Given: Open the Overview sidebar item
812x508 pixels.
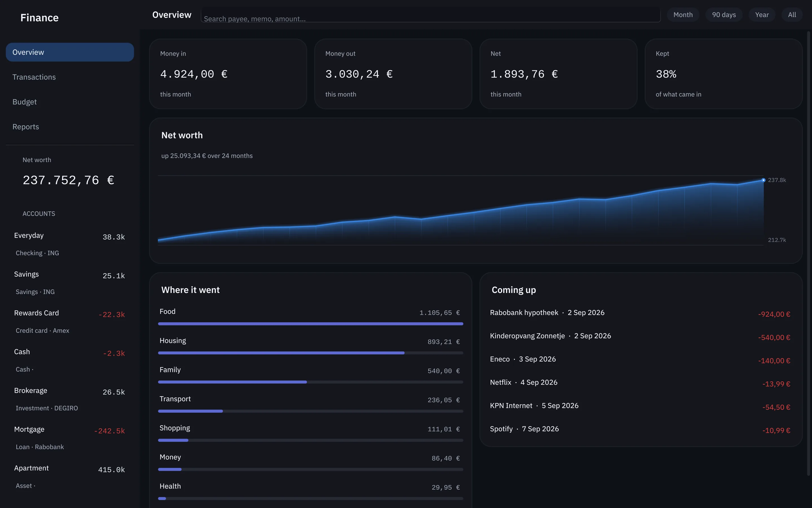Looking at the screenshot, I should 70,52.
